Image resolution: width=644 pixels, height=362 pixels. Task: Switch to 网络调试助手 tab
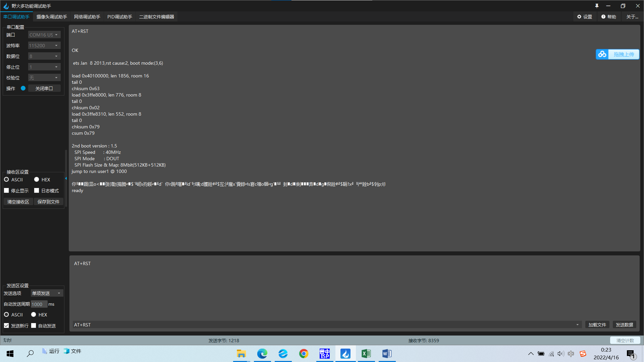coord(87,17)
